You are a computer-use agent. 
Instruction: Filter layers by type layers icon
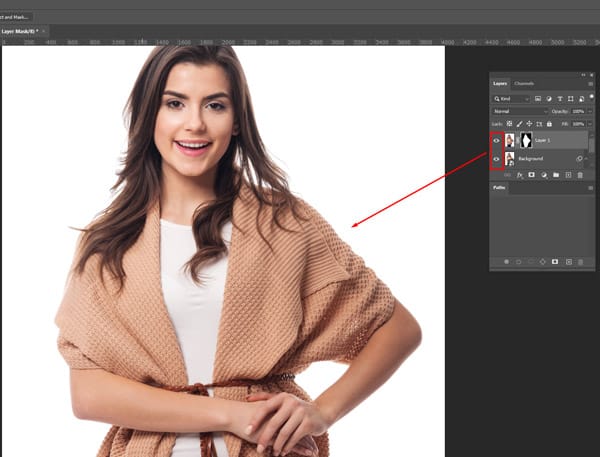(x=560, y=99)
